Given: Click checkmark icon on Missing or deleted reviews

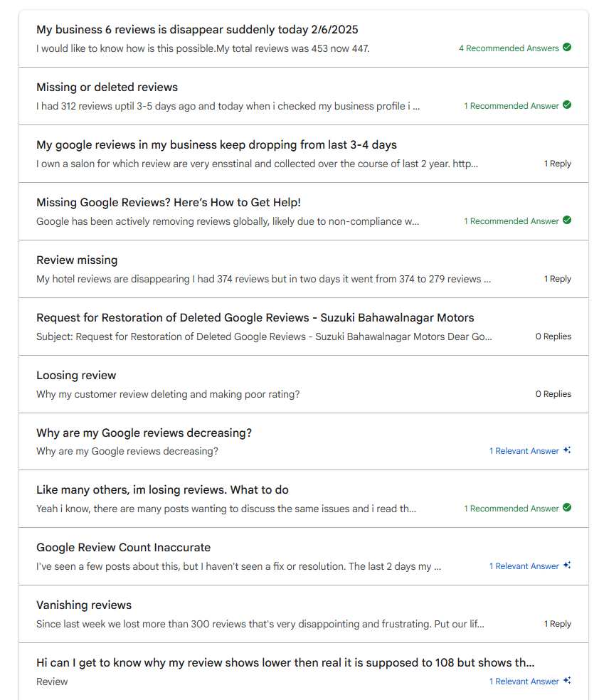Looking at the screenshot, I should (x=567, y=105).
